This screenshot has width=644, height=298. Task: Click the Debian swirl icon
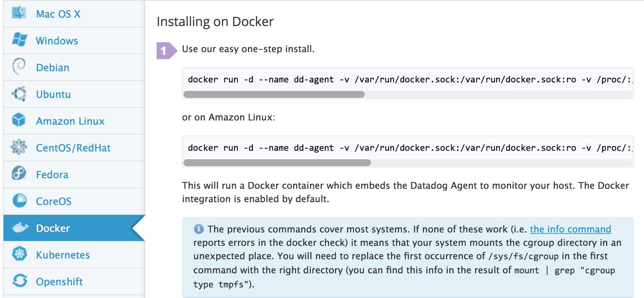tap(19, 67)
